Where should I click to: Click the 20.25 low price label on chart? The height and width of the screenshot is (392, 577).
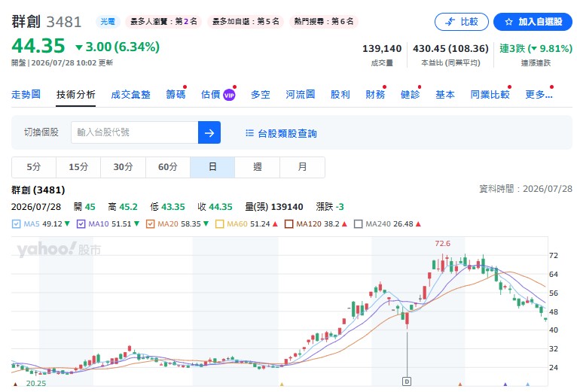point(36,384)
